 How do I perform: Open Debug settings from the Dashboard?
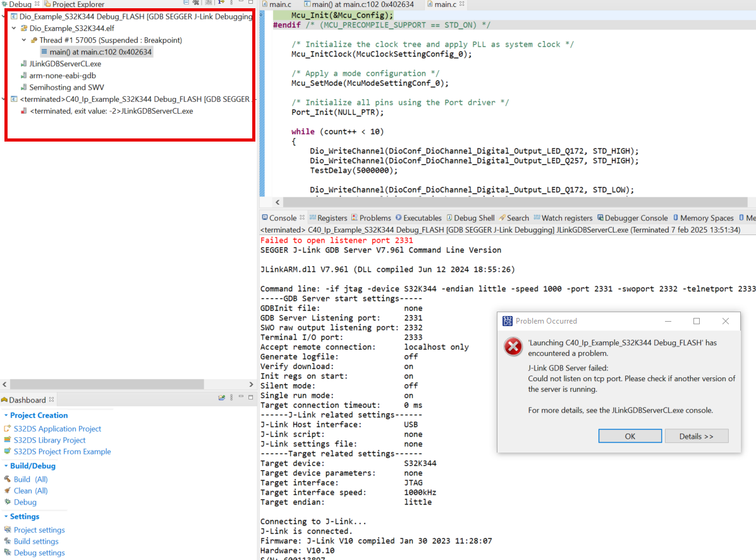click(40, 552)
